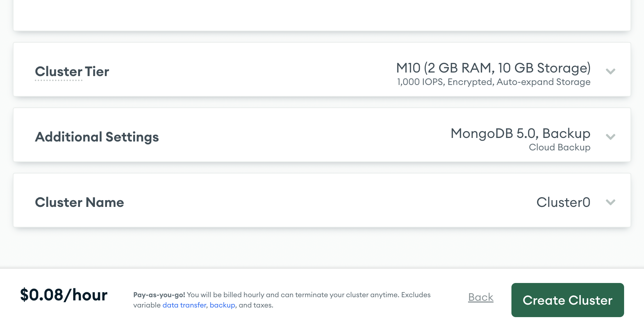Viewport: 644px width, 326px height.
Task: Select the M10 tier summary text
Action: tap(493, 68)
